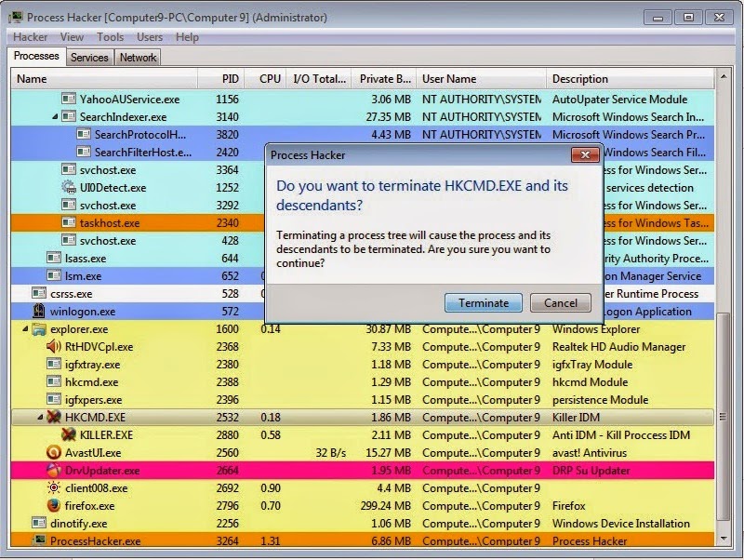Sort by the PID column header
The width and height of the screenshot is (744, 560).
221,79
